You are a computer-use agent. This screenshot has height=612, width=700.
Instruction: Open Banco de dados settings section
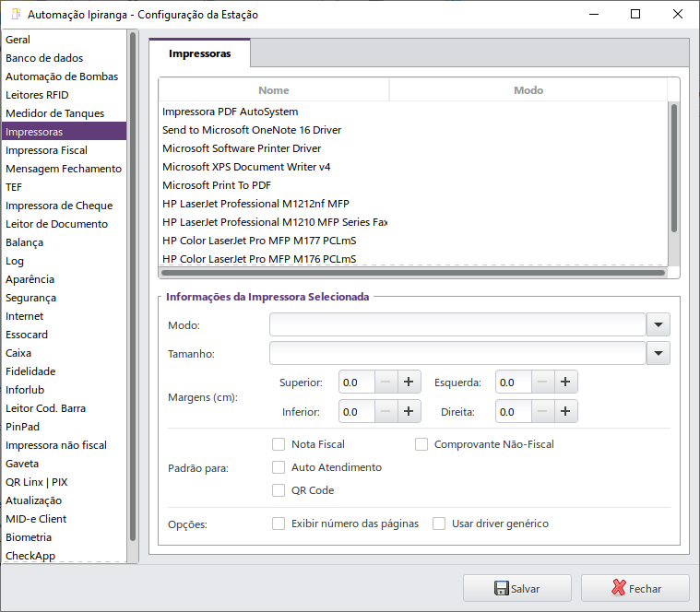44,58
